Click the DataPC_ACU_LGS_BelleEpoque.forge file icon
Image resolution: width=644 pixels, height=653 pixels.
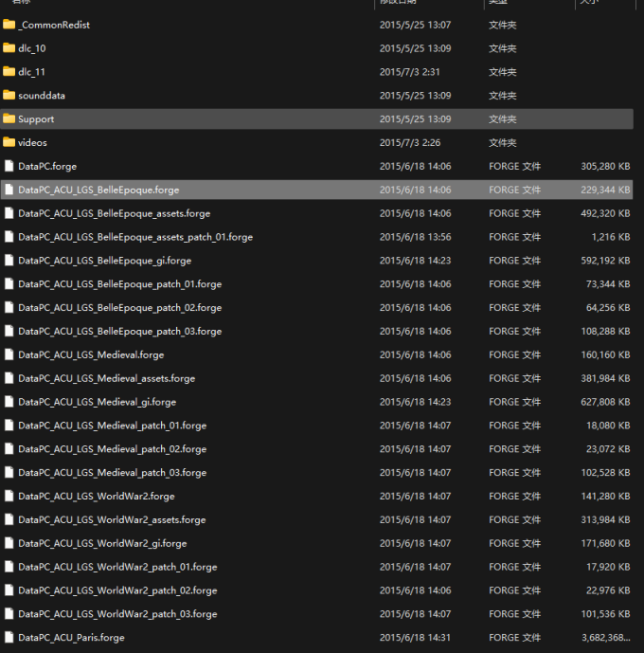9,190
